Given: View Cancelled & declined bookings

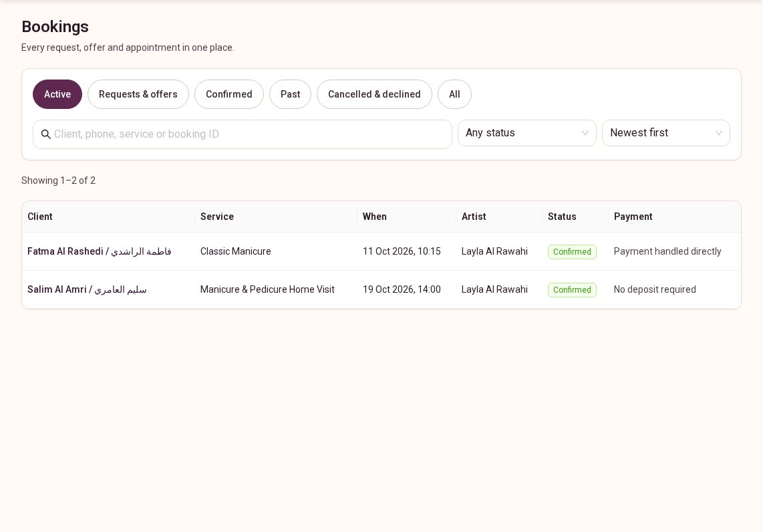Looking at the screenshot, I should (374, 94).
